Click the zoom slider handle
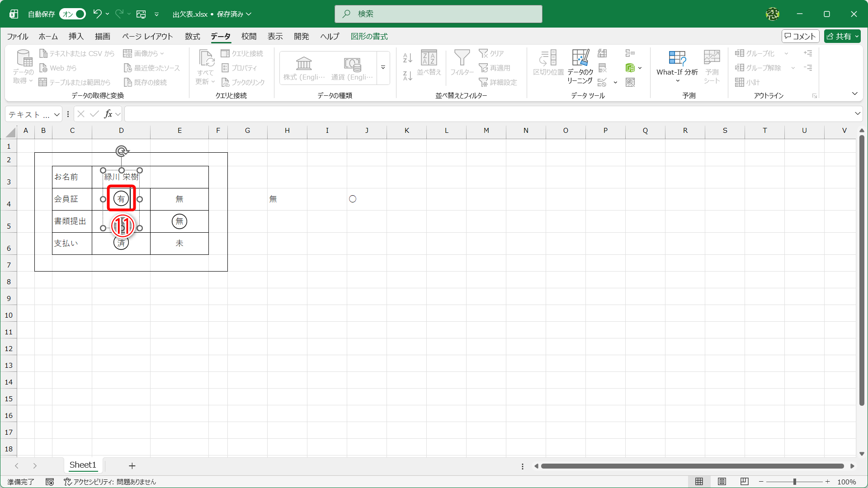868x488 pixels. [x=794, y=482]
